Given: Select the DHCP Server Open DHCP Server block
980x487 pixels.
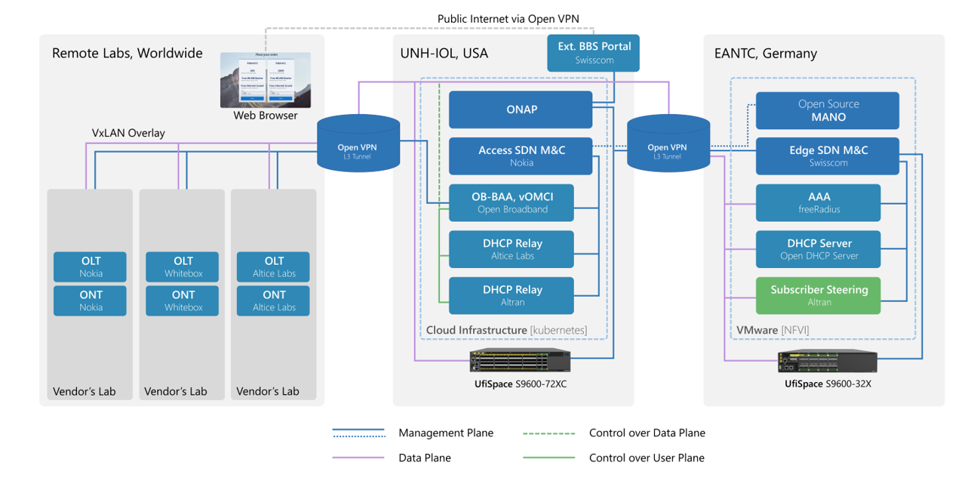Looking at the screenshot, I should coord(819,249).
